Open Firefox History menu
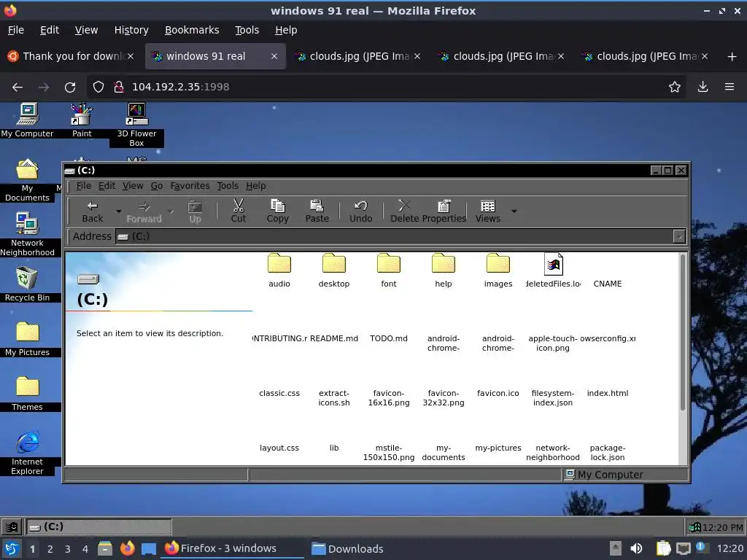Screen dimensions: 747x560 131,30
